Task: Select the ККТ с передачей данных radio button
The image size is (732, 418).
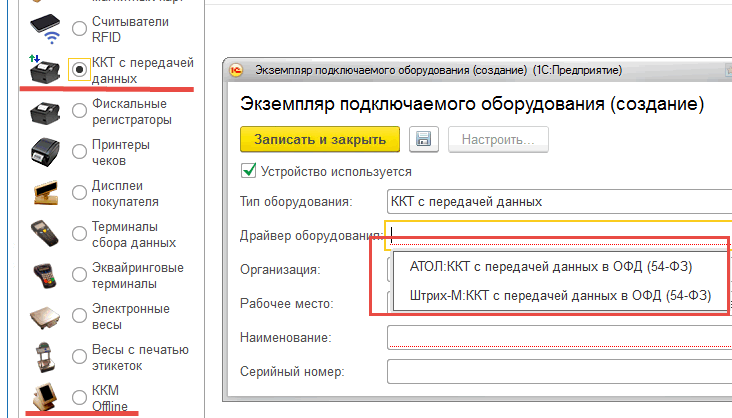Action: [x=79, y=70]
